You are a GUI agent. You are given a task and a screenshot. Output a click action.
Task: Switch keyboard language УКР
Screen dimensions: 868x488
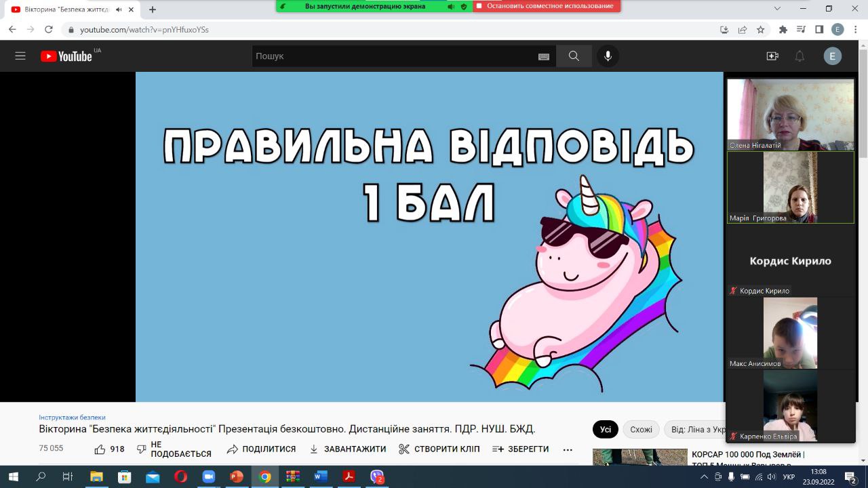[x=789, y=476]
